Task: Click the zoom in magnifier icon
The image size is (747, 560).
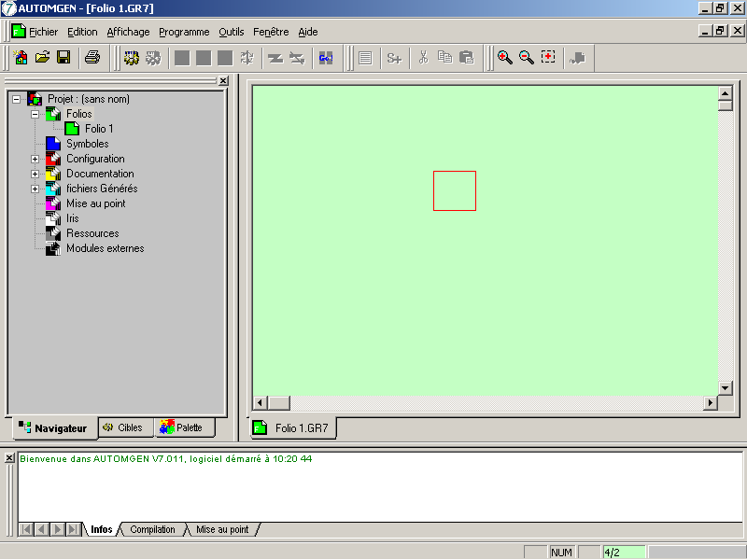Action: tap(504, 58)
